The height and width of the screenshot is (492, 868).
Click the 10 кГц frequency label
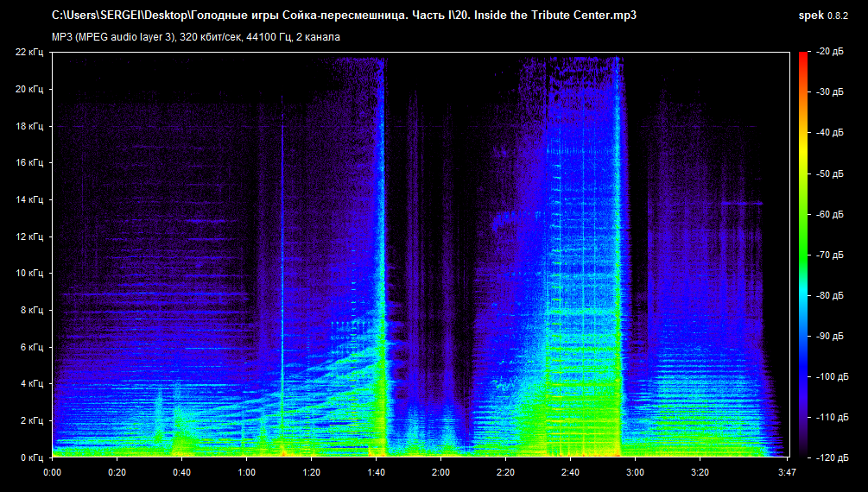(29, 274)
